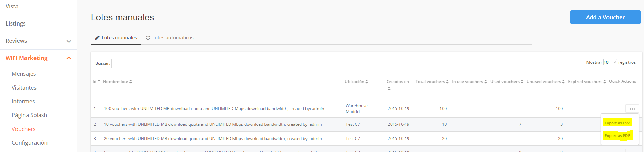The width and height of the screenshot is (644, 152).
Task: Collapse the WIFI Marketing section chevron
Action: (69, 58)
